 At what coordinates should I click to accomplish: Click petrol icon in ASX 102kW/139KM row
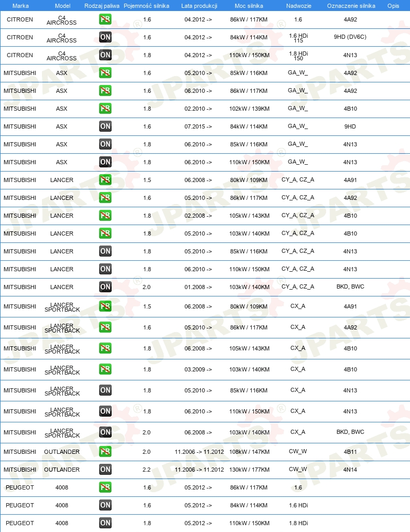click(x=105, y=109)
